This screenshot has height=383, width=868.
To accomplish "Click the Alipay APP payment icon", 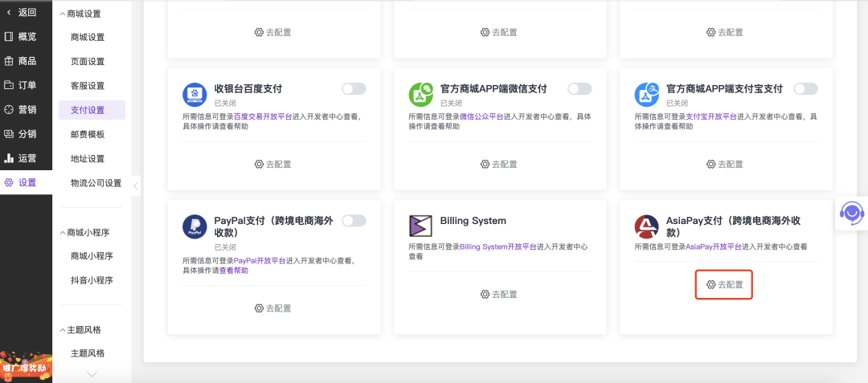I will coord(646,95).
